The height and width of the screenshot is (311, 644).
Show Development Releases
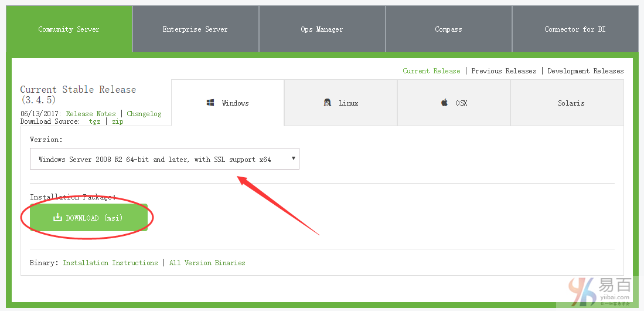click(x=585, y=71)
